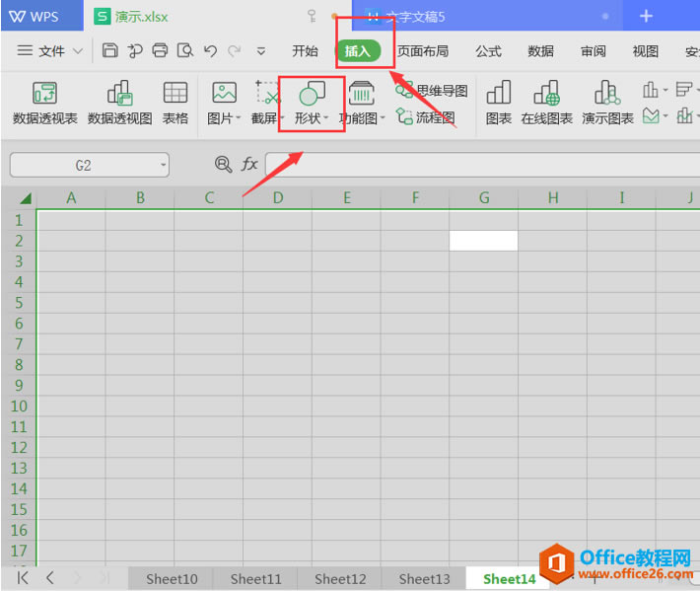Switch to 审阅 (Review) tab
Image resolution: width=700 pixels, height=591 pixels.
pos(593,51)
